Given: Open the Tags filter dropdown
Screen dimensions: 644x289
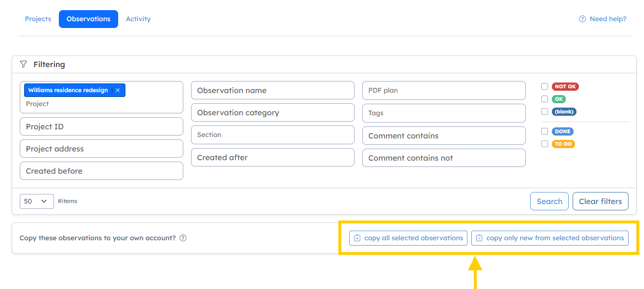Looking at the screenshot, I should pyautogui.click(x=444, y=113).
